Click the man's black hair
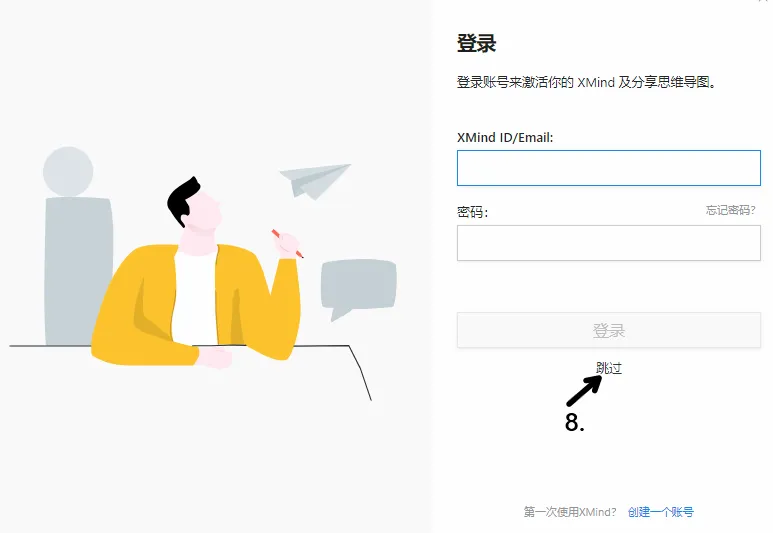The height and width of the screenshot is (533, 773). [x=182, y=201]
